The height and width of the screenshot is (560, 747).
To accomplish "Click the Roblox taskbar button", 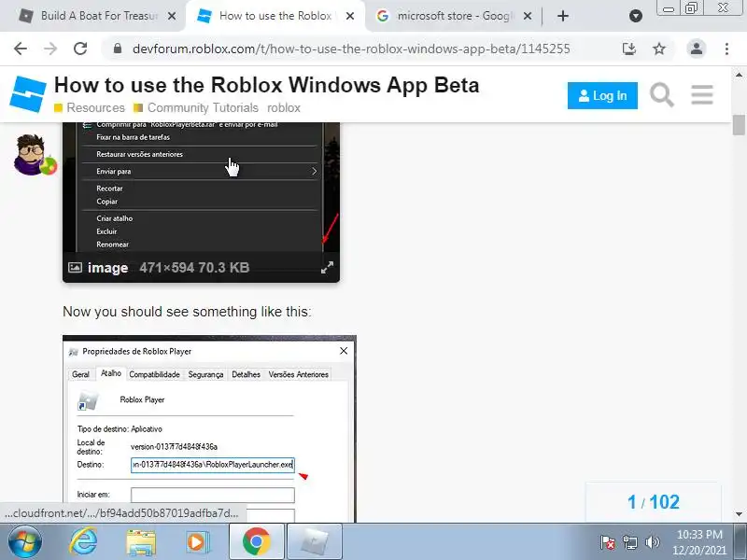I will 315,542.
